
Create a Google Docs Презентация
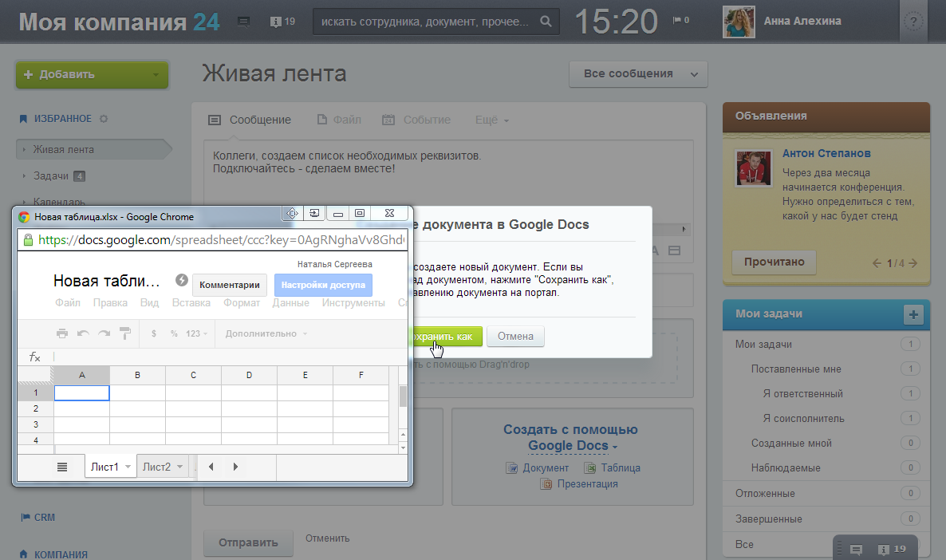coord(578,484)
